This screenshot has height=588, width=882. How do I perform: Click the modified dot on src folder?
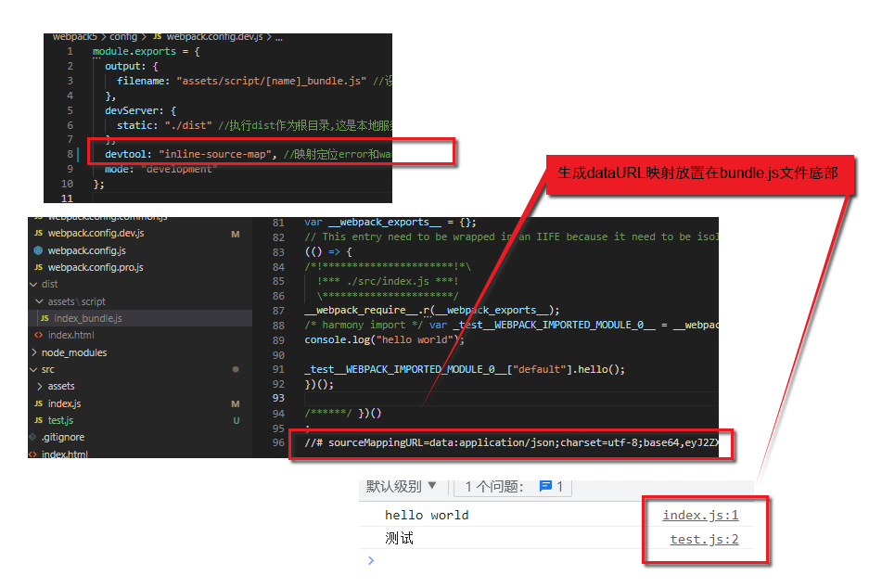(x=236, y=370)
